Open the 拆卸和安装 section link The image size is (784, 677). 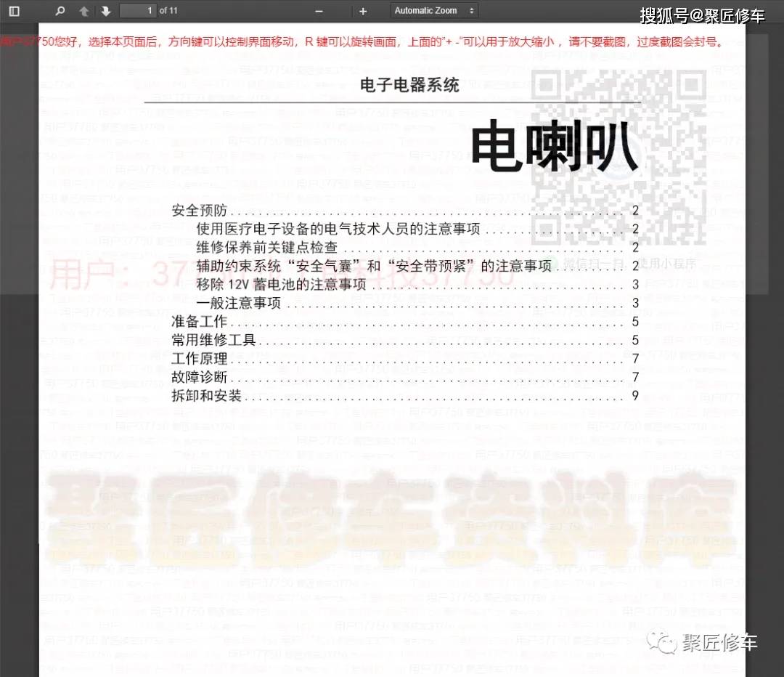point(206,396)
